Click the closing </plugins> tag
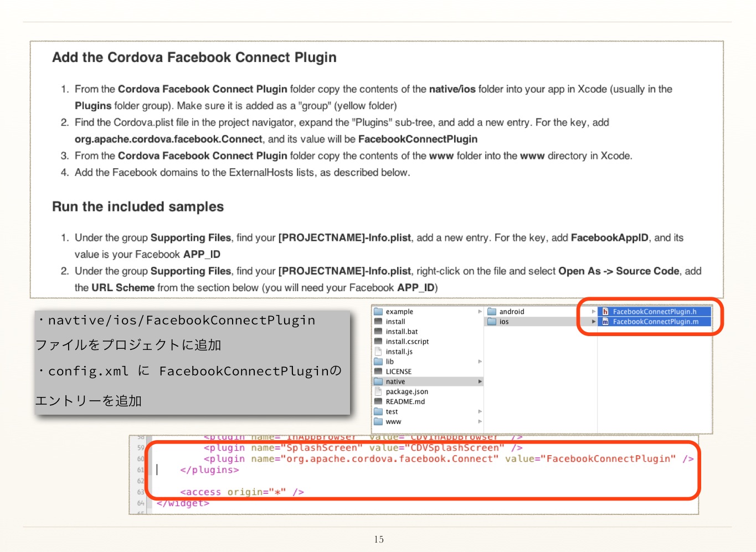Screen dimensions: 756x552 coord(209,470)
